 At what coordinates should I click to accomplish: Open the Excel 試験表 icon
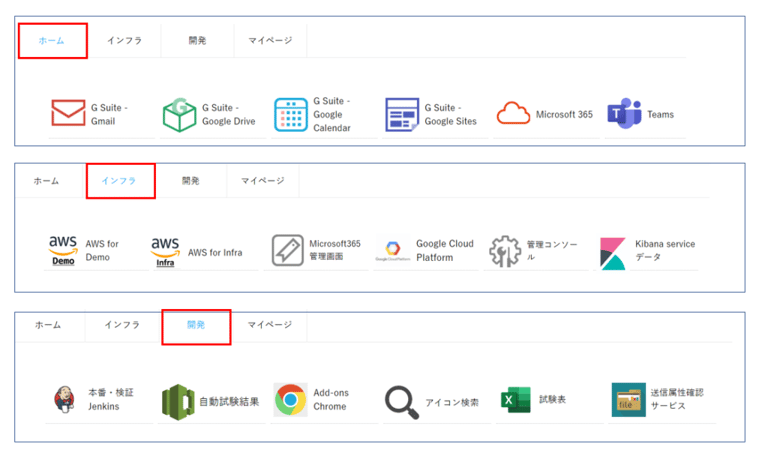click(x=515, y=400)
